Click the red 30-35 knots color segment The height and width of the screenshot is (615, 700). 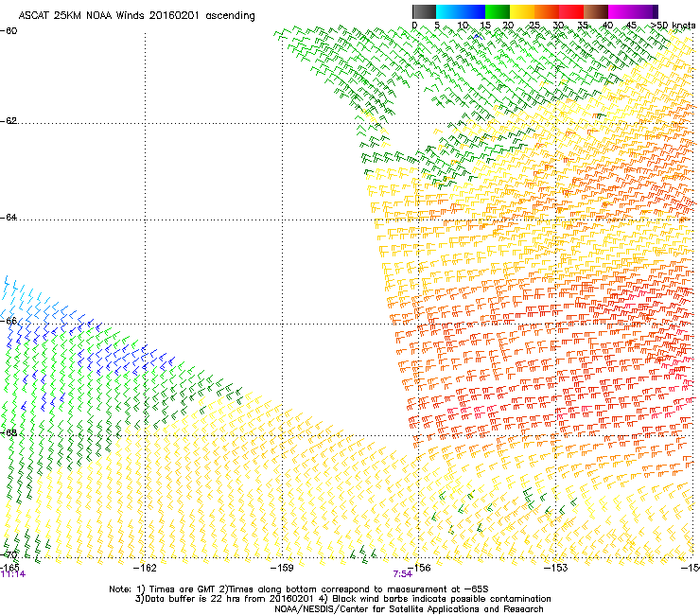(x=571, y=11)
